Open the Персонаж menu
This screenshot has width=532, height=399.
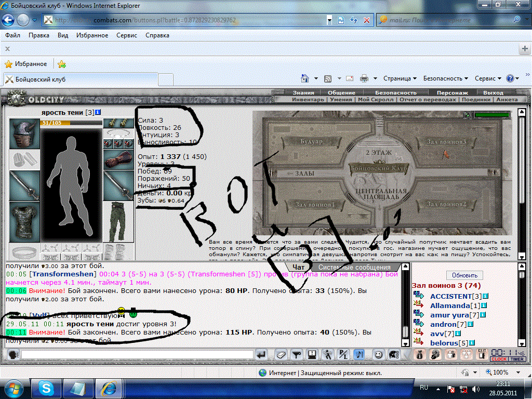click(x=453, y=92)
